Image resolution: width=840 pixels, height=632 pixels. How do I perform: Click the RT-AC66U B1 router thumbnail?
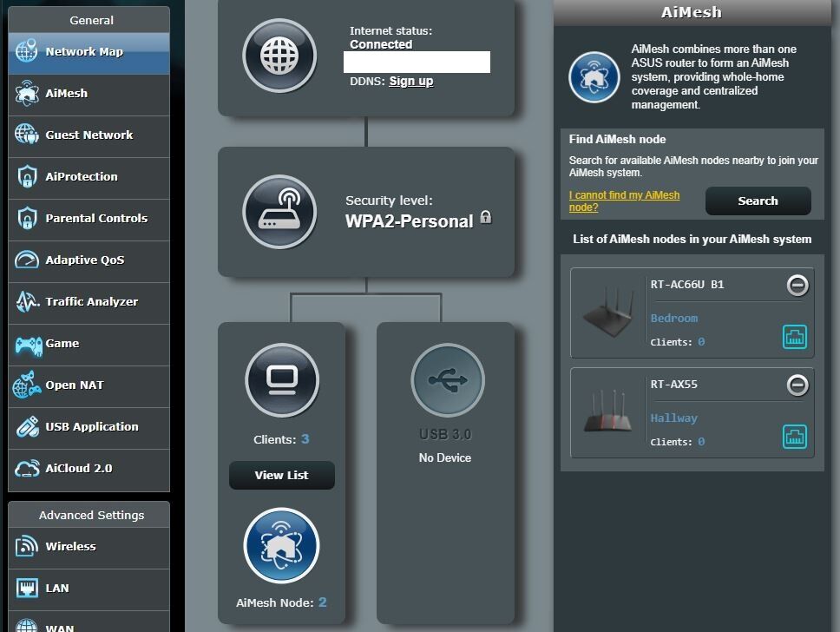(x=608, y=313)
